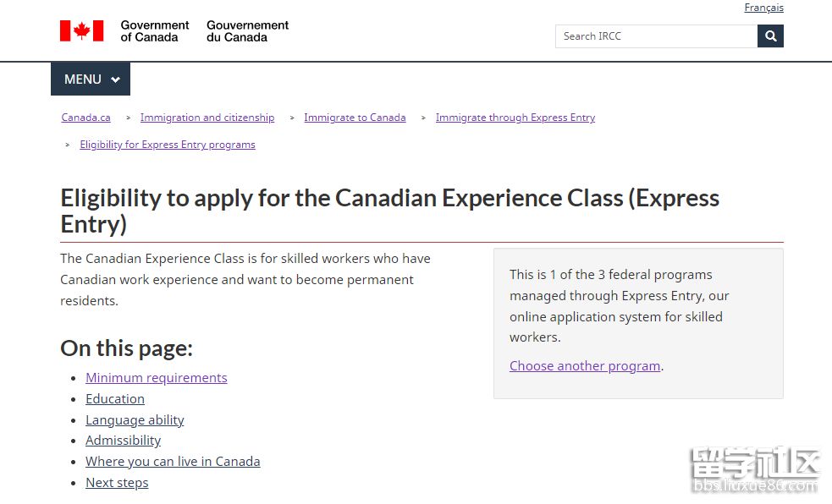Jump to the Minimum requirements section

tap(157, 377)
